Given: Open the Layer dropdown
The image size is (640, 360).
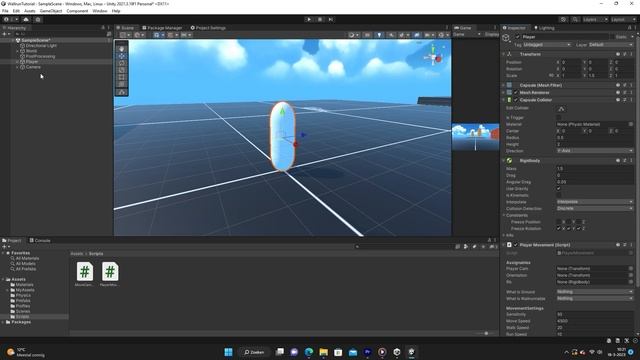Looking at the screenshot, I should tap(611, 44).
